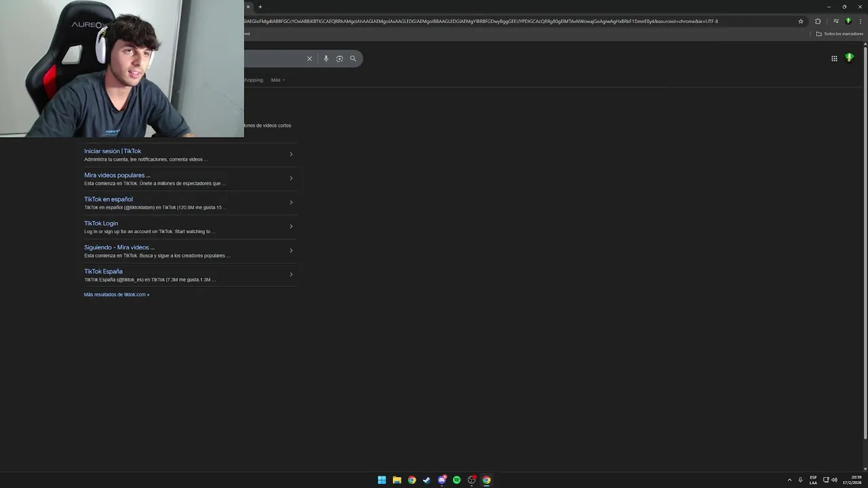Open the Chrome three-dot menu
This screenshot has height=488, width=868.
click(x=860, y=21)
